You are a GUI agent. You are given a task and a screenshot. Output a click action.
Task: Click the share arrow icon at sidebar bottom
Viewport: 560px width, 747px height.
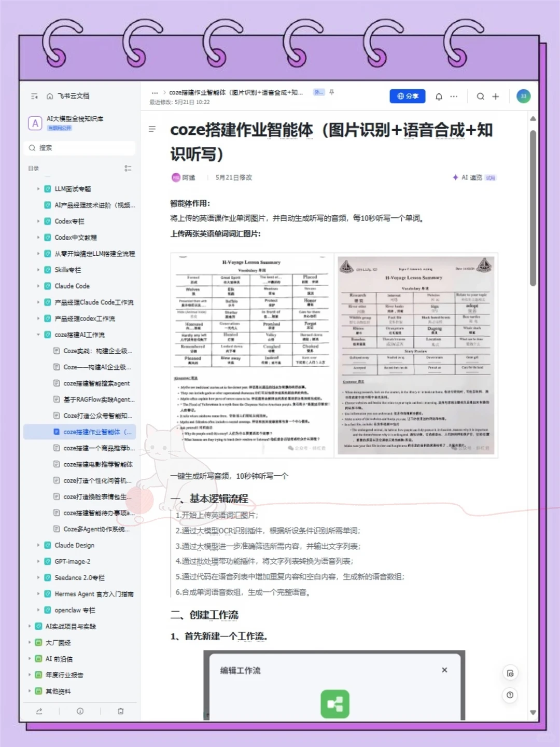39,711
